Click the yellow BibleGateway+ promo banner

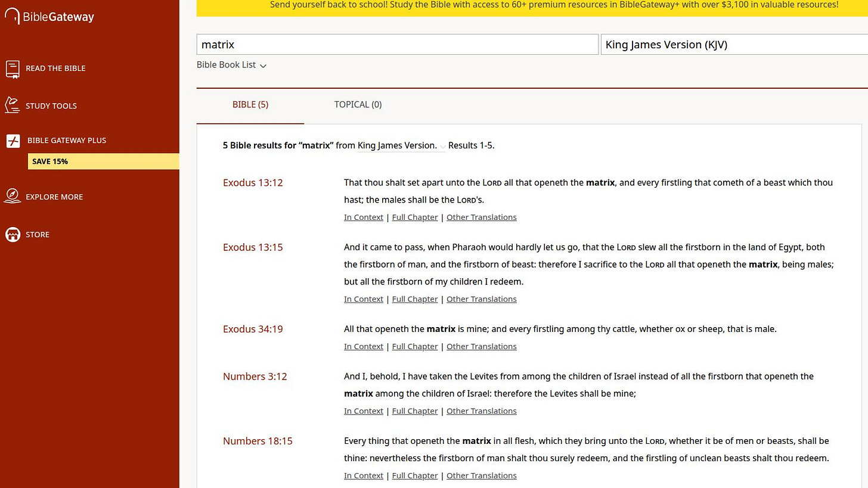click(x=532, y=8)
